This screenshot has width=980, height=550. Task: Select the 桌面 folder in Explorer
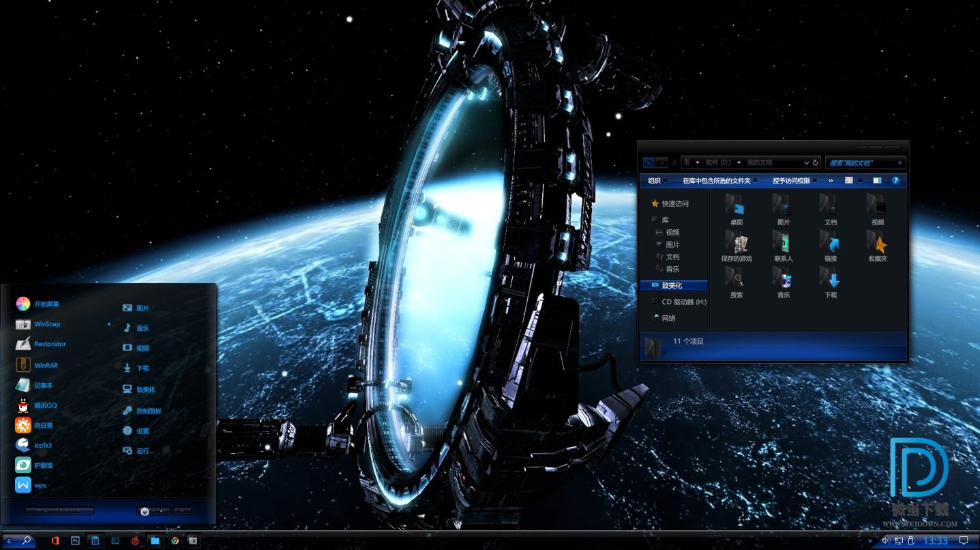[x=737, y=209]
